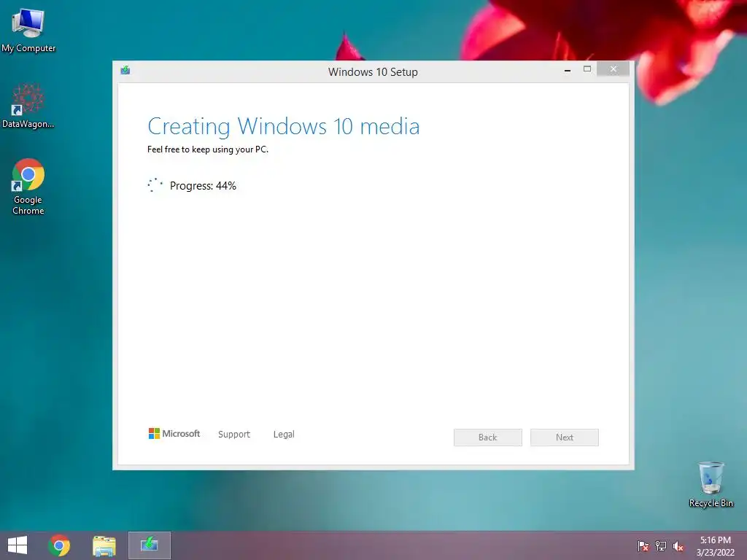Viewport: 747px width, 560px height.
Task: Select the Google Chrome desktop shortcut
Action: 28,186
